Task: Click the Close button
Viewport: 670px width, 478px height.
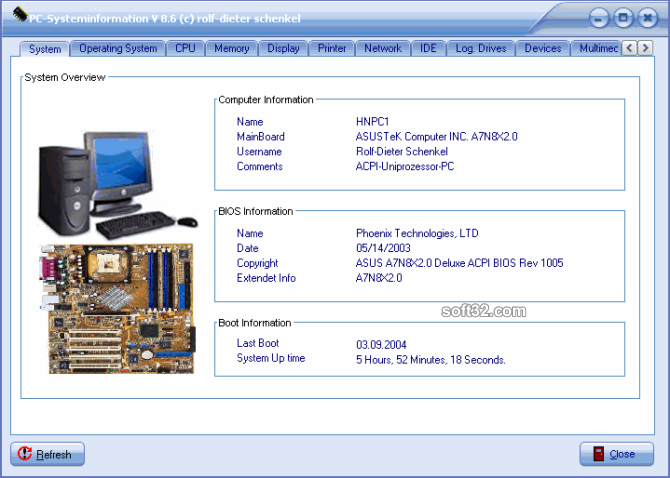Action: click(617, 454)
